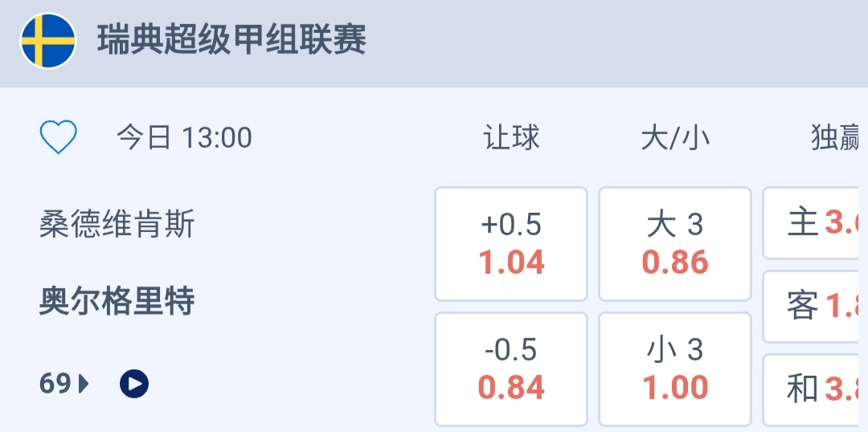
Task: Choose the 客 away win odds
Action: [x=815, y=306]
